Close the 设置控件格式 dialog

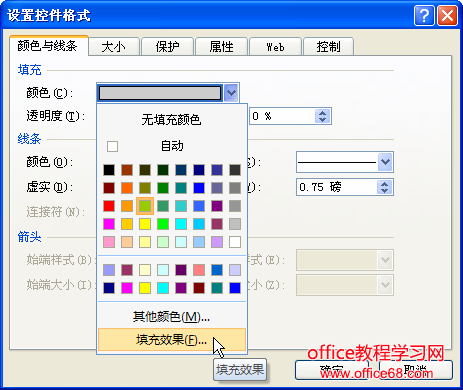pos(447,15)
